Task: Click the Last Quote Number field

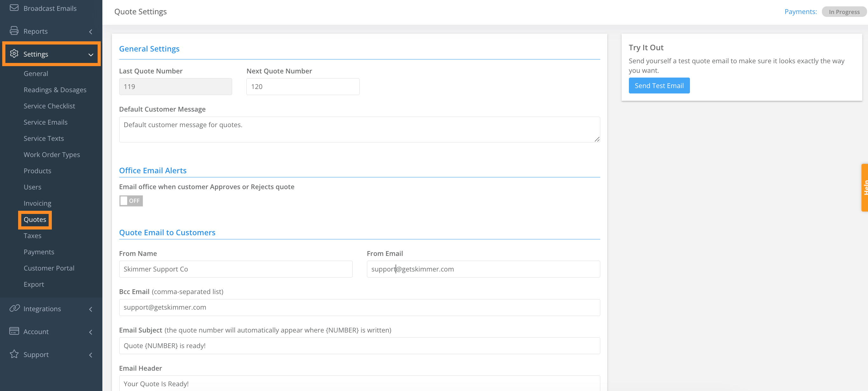Action: (175, 86)
